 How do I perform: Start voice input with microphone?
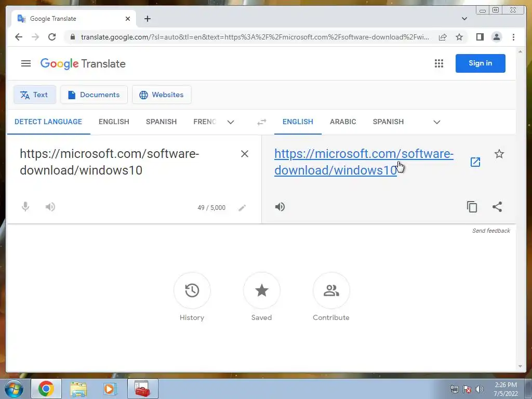coord(25,207)
